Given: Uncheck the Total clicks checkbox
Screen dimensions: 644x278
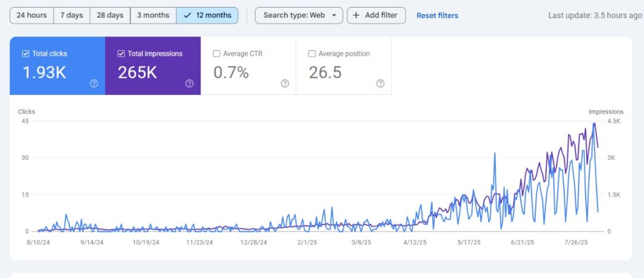Looking at the screenshot, I should coord(26,54).
